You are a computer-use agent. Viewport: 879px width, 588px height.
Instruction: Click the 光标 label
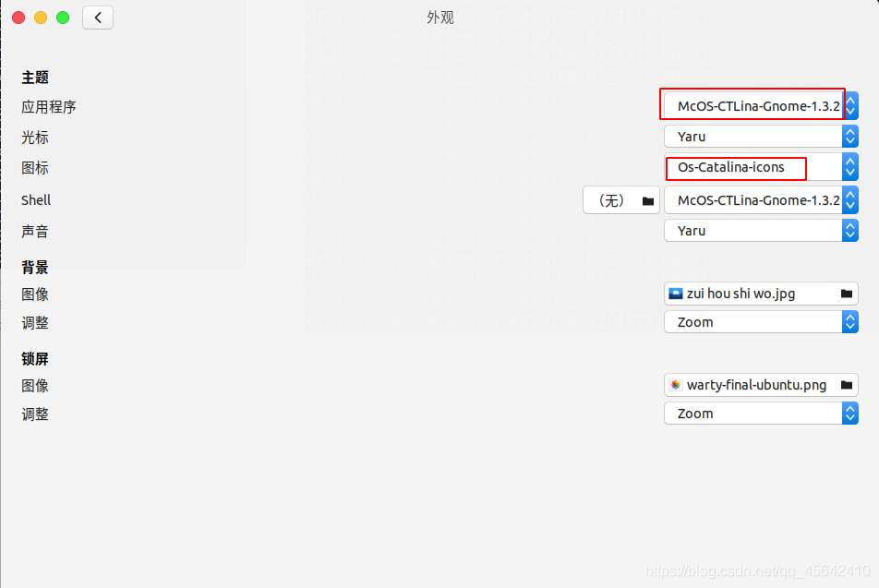click(x=35, y=138)
